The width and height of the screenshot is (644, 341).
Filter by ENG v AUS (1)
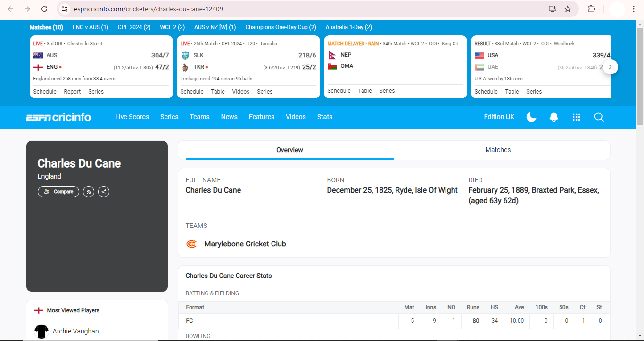(x=90, y=27)
